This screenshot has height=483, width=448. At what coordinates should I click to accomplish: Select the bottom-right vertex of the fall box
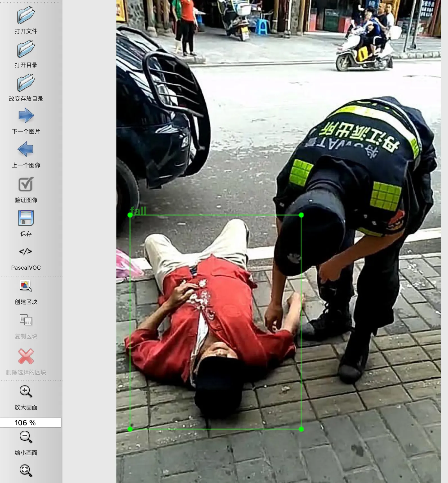301,429
